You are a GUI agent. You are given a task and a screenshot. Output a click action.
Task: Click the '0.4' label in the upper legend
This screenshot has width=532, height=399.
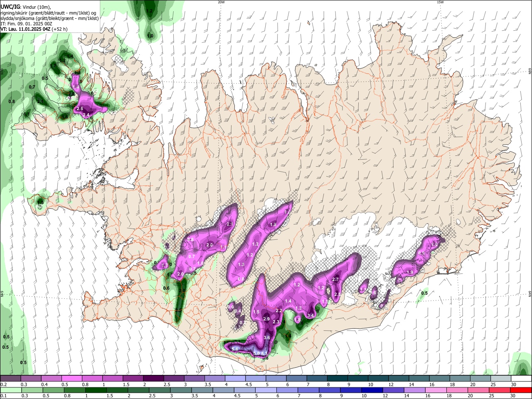(44, 384)
